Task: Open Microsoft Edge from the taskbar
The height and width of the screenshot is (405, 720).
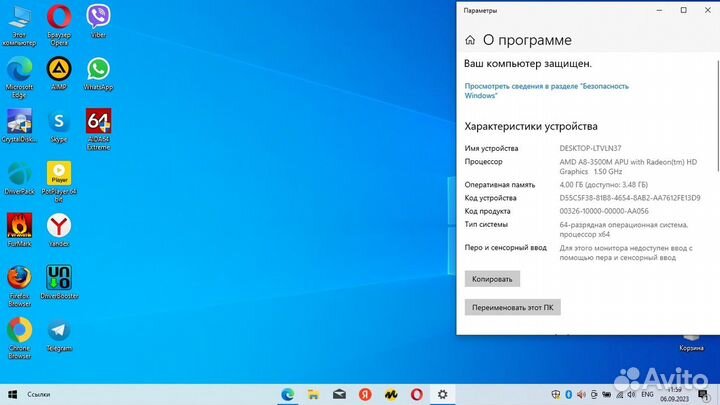Action: 287,394
